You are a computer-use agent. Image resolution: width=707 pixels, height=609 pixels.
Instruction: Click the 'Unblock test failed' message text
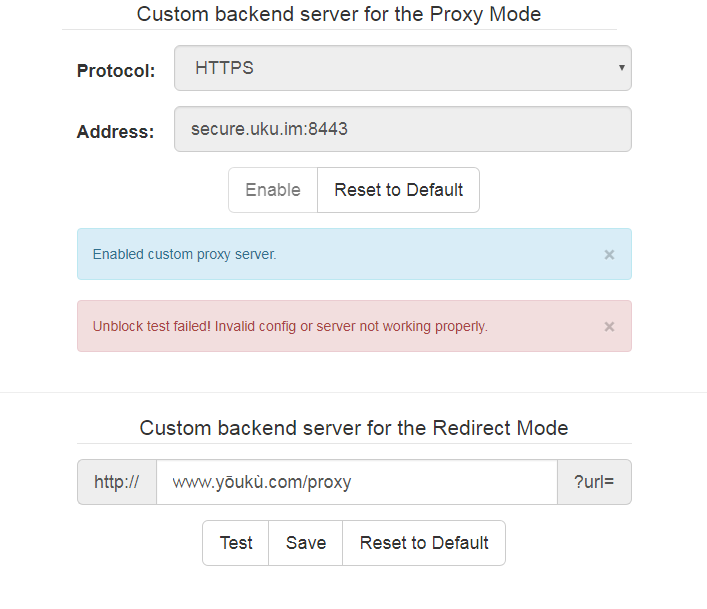pos(290,326)
